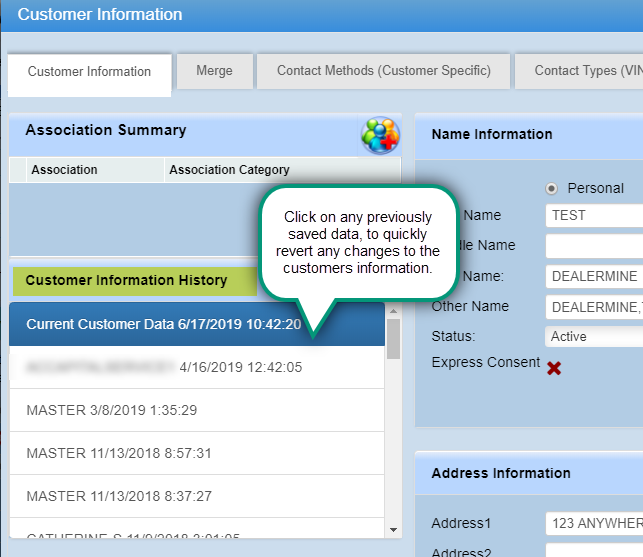643x557 pixels.
Task: Open the Contact Types tab
Action: point(580,71)
